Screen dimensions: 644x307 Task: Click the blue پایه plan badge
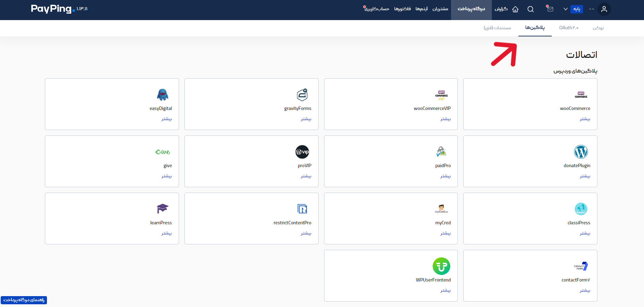coord(577,9)
